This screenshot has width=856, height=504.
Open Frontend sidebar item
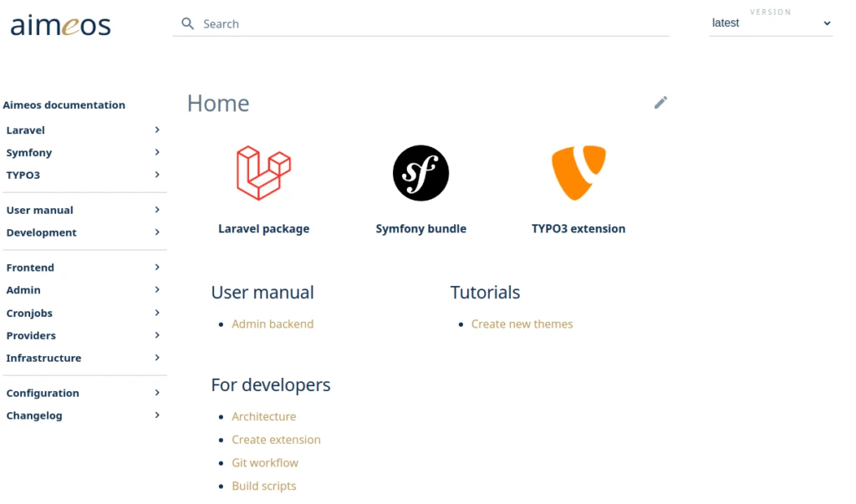tap(30, 267)
